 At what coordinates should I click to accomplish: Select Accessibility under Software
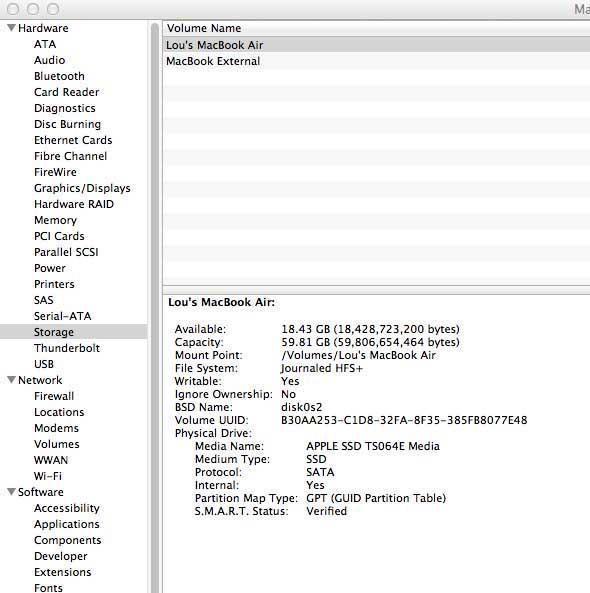[67, 508]
